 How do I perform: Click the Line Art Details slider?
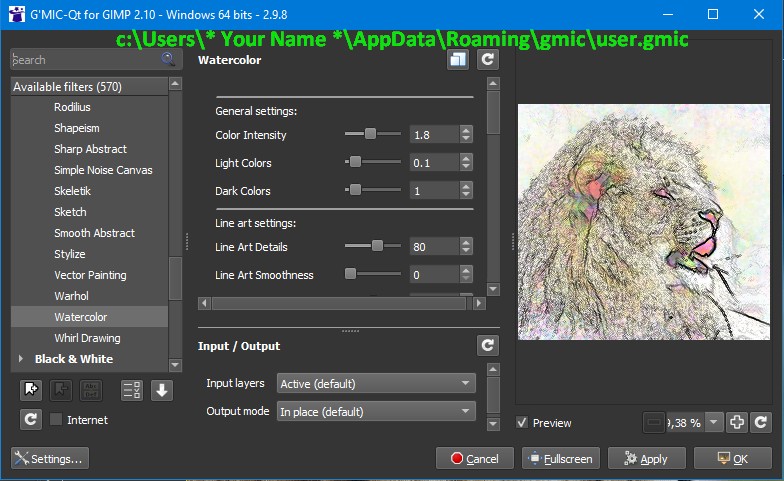(x=373, y=246)
